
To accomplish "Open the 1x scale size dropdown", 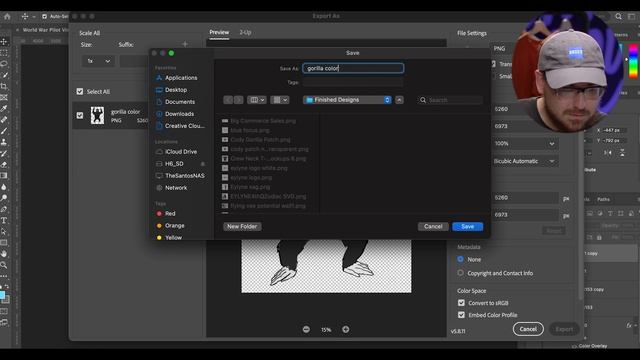I will tap(98, 61).
